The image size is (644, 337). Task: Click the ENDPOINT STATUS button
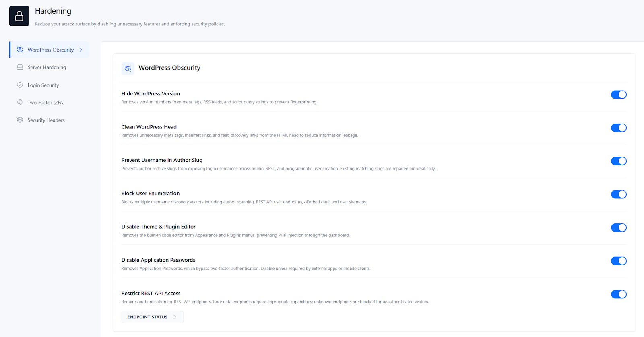coord(153,317)
